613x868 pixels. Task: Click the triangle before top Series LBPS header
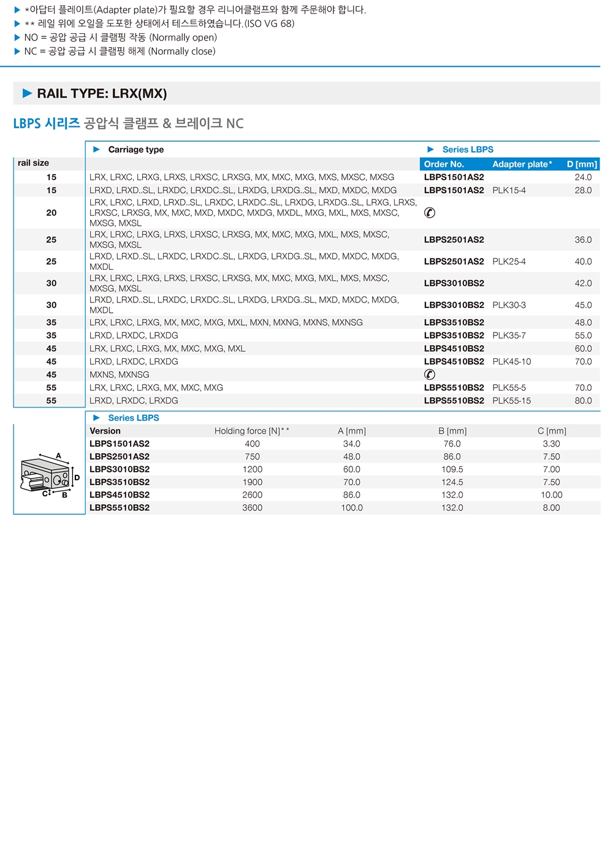click(x=430, y=149)
